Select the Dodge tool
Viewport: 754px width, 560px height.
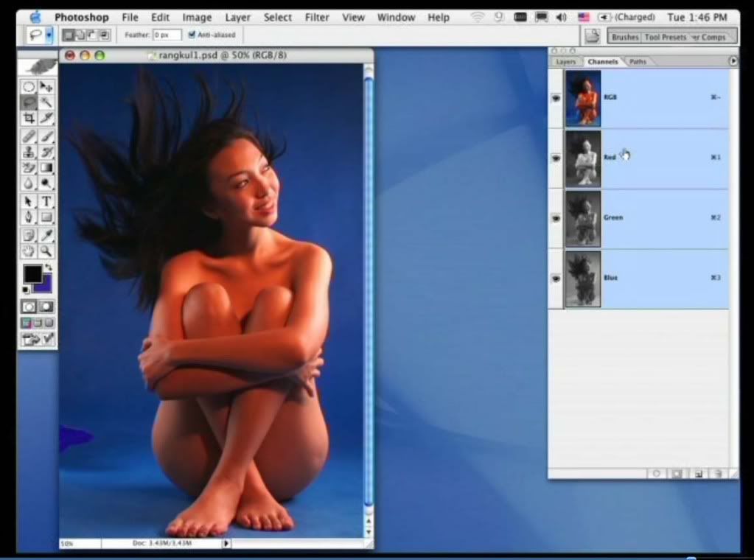click(x=46, y=183)
